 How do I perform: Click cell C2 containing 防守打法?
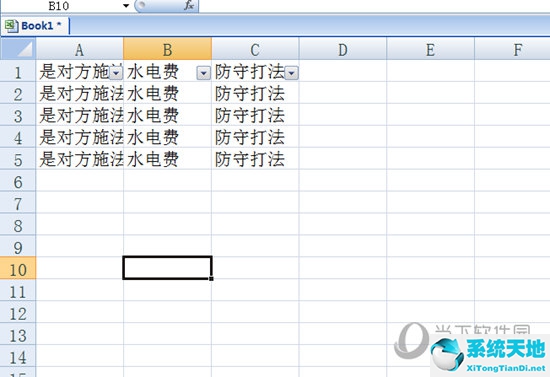pyautogui.click(x=255, y=93)
